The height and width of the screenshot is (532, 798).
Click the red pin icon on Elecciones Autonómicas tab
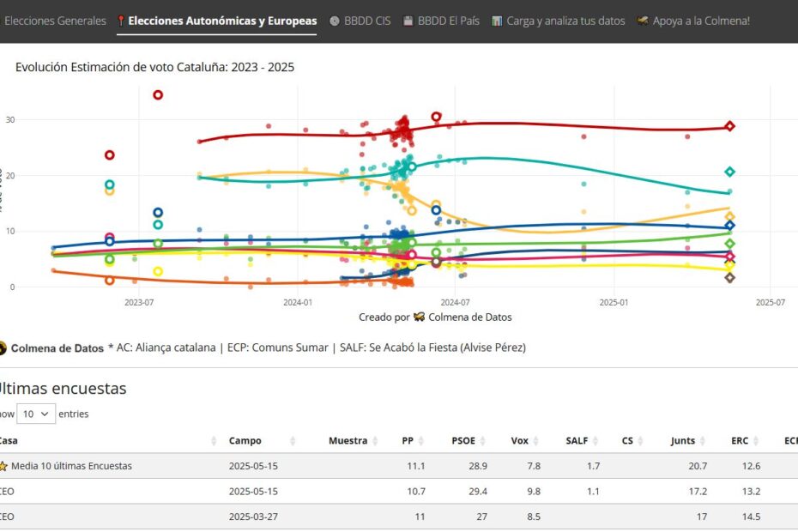point(121,21)
